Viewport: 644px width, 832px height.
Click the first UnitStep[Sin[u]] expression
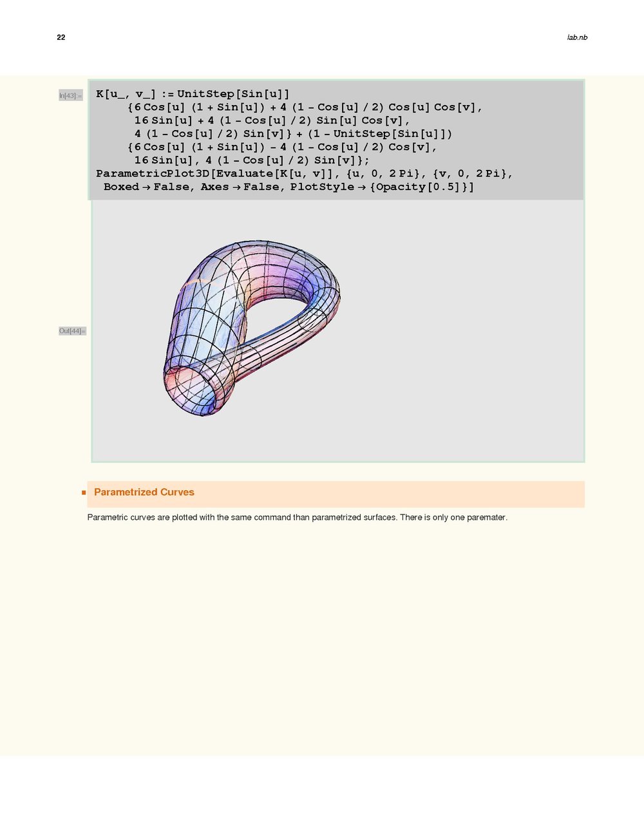pyautogui.click(x=233, y=94)
